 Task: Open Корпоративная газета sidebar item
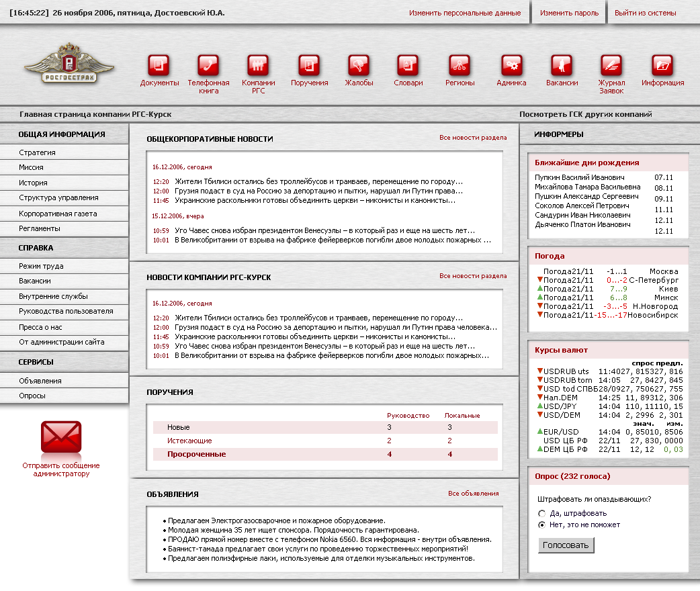[x=58, y=214]
